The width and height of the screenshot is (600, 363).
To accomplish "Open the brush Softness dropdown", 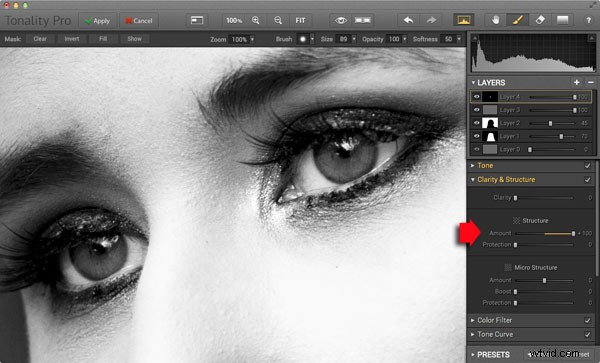I will tap(459, 39).
